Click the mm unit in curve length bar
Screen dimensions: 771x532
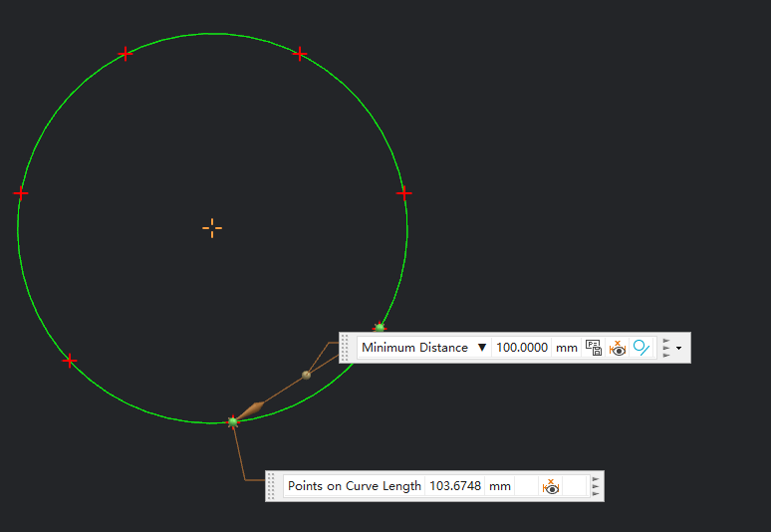[500, 486]
